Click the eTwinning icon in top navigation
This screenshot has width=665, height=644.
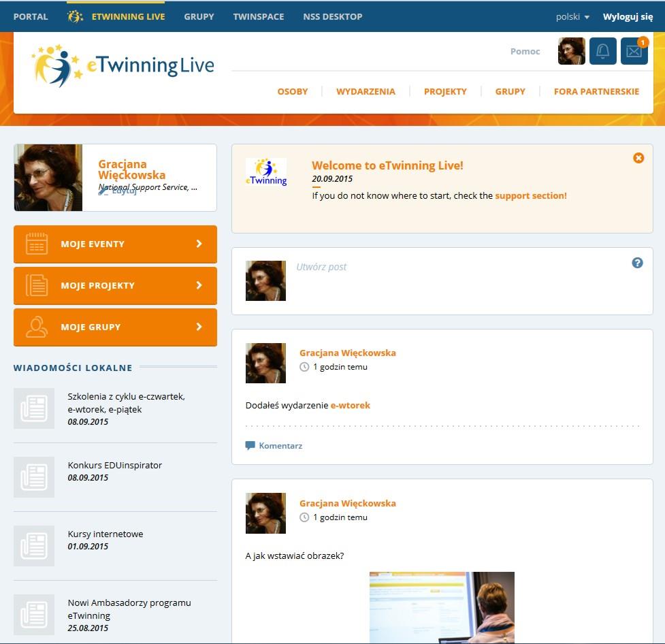point(75,16)
